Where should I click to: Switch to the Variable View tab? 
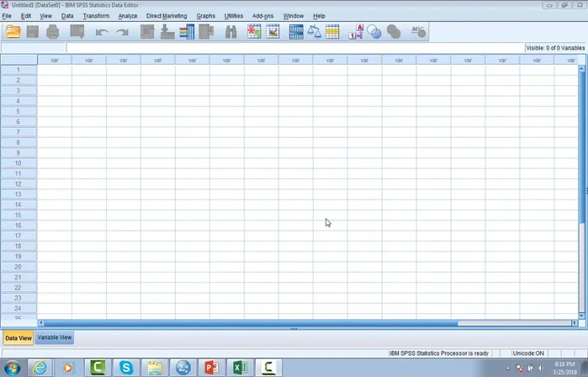tap(55, 337)
